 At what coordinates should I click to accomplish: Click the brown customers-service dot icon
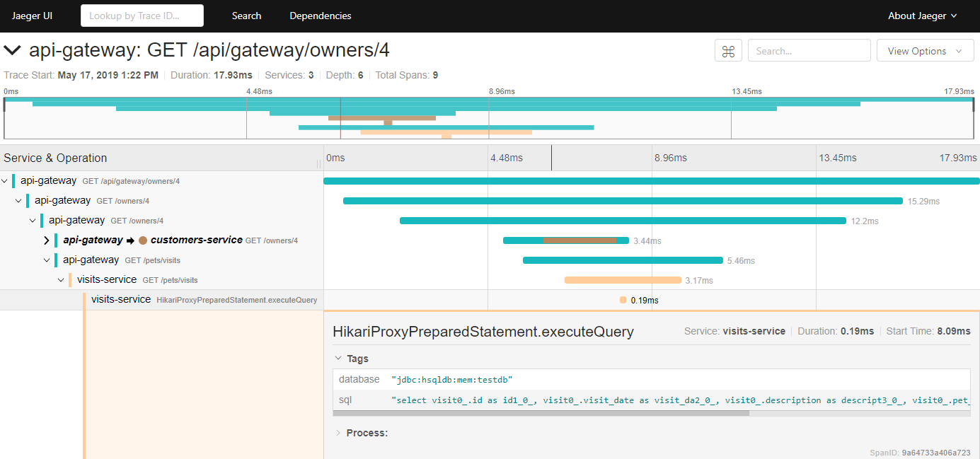142,240
